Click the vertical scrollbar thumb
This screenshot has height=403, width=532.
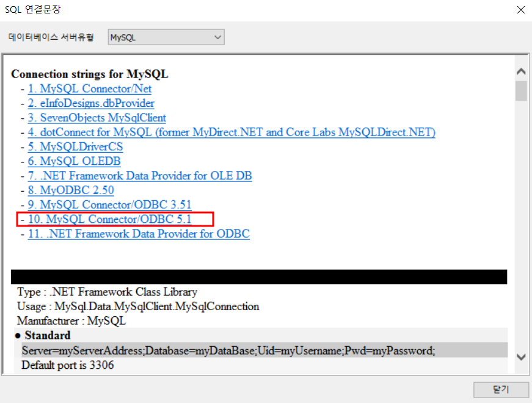[521, 90]
